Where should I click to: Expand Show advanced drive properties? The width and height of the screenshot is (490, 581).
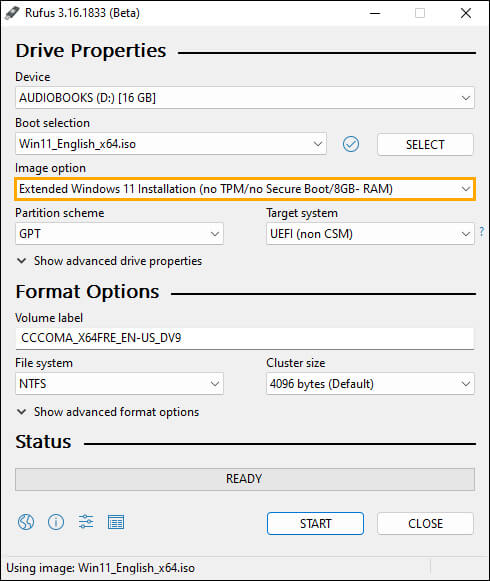109,261
